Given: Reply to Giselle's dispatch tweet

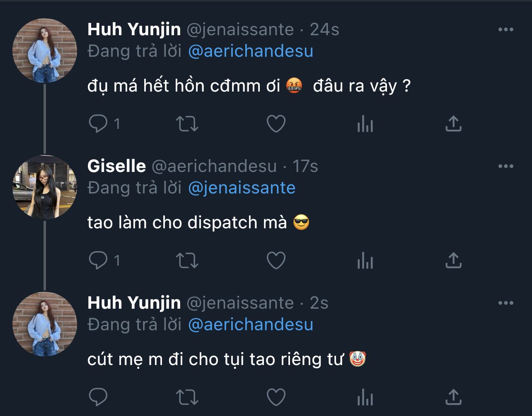Looking at the screenshot, I should pos(98,260).
